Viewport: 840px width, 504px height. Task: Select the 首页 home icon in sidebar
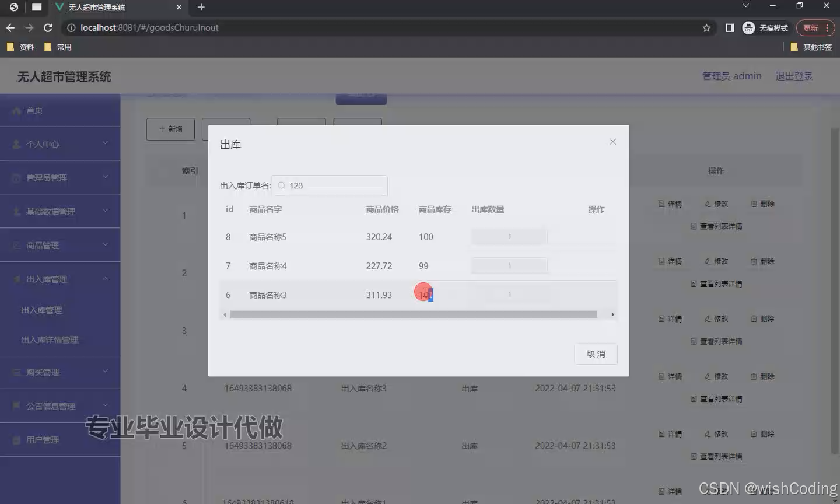point(16,110)
